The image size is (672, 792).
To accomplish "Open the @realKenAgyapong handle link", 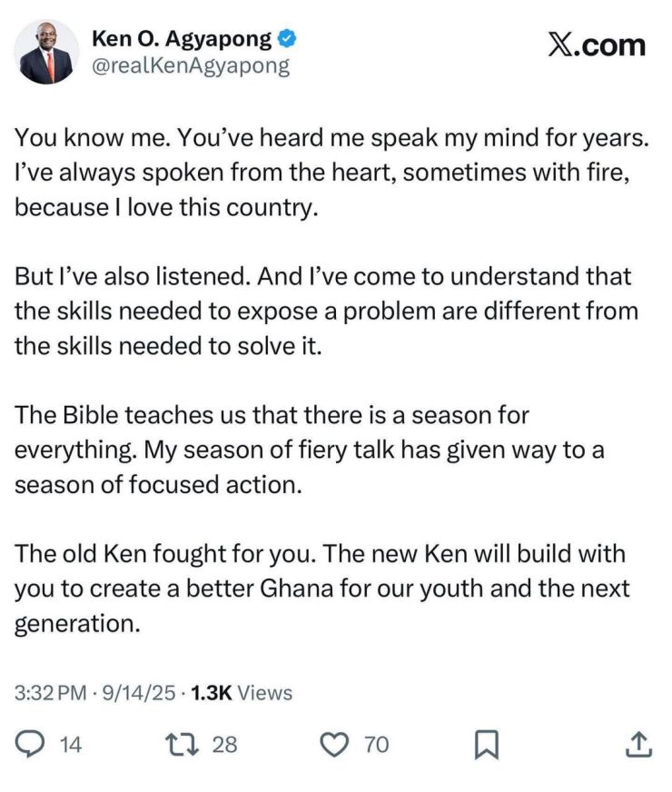I will click(191, 66).
